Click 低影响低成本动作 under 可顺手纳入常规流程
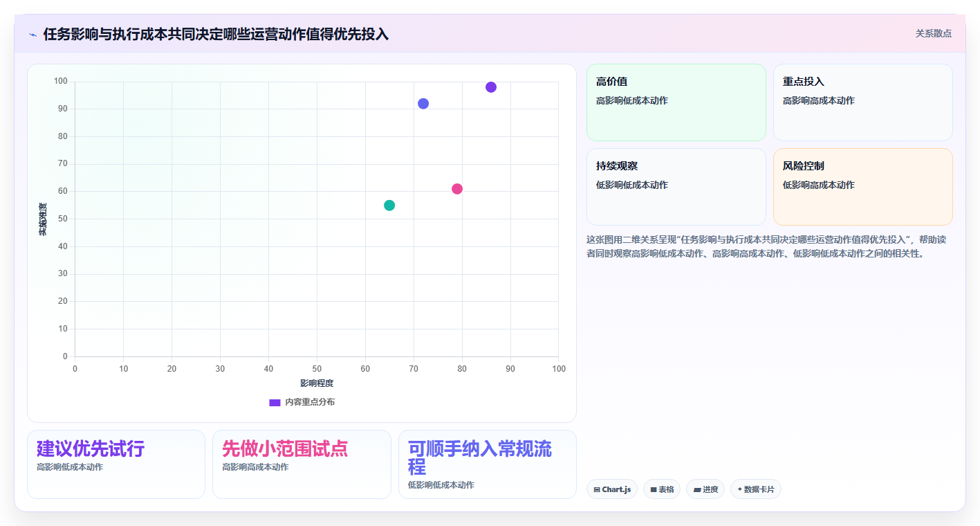Viewport: 980px width, 526px height. tap(441, 485)
